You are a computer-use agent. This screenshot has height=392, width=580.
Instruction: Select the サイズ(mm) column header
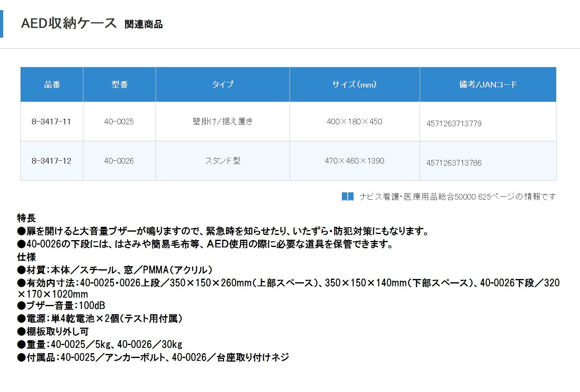tap(354, 85)
